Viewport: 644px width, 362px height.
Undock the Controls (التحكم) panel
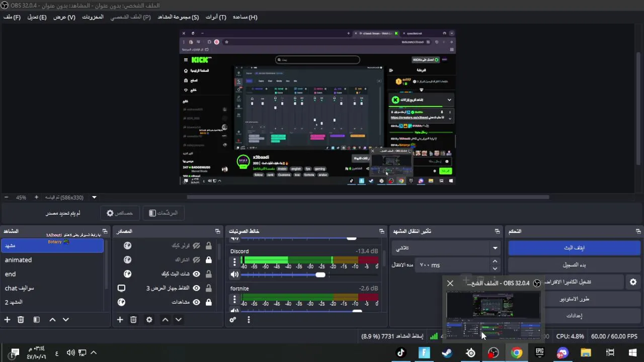(x=638, y=231)
